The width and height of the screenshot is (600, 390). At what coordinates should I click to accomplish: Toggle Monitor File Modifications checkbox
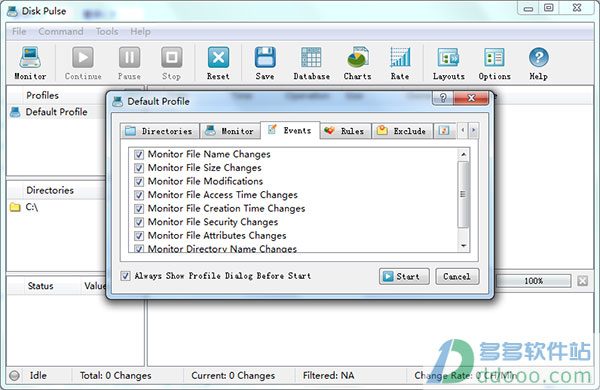tap(139, 181)
